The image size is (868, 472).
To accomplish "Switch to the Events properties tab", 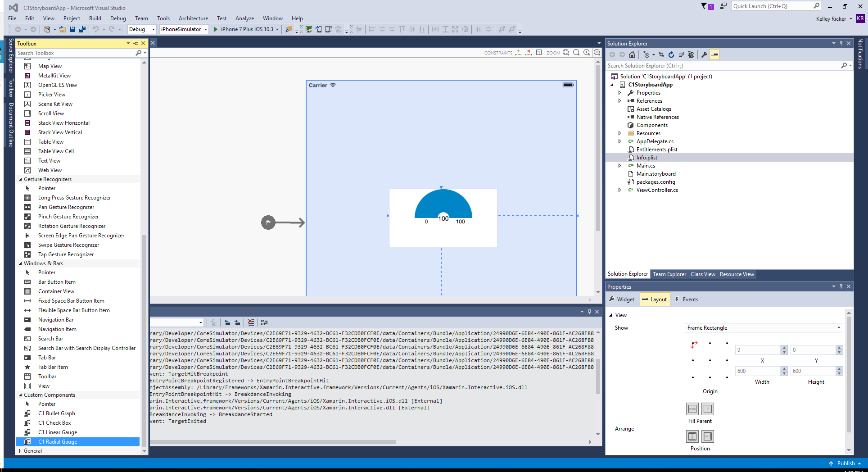I will 687,300.
